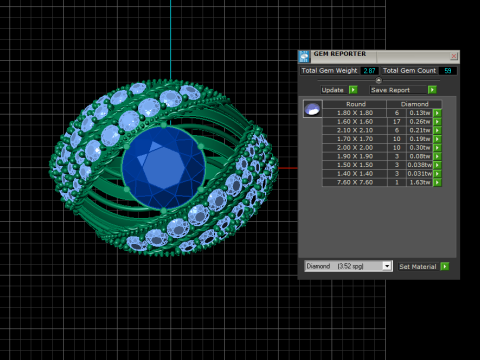Click the count cell showing 17
The height and width of the screenshot is (360, 480).
coord(397,122)
